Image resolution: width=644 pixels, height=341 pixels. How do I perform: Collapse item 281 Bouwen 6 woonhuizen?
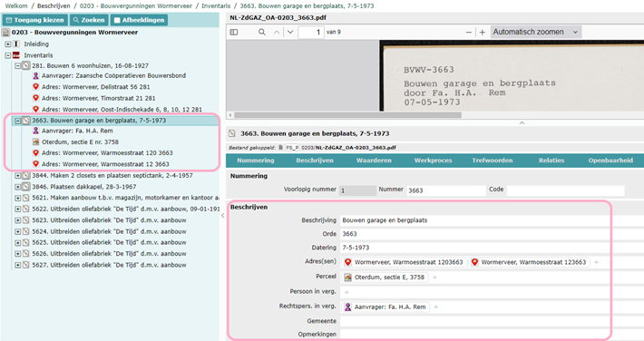(x=17, y=65)
